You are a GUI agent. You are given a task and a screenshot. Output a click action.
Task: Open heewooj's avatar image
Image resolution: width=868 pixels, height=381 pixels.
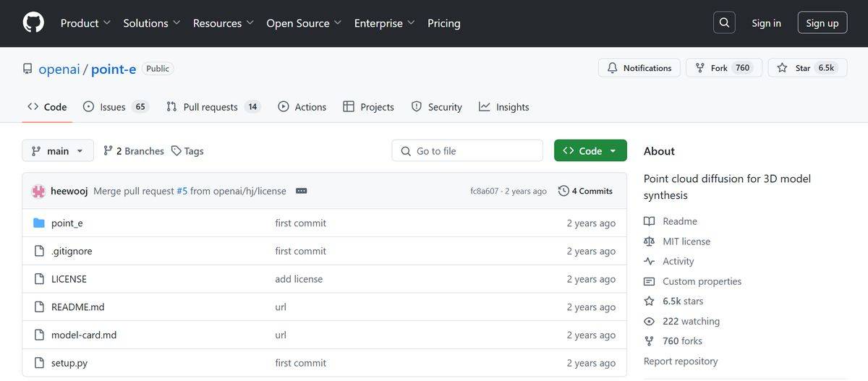[x=38, y=192]
